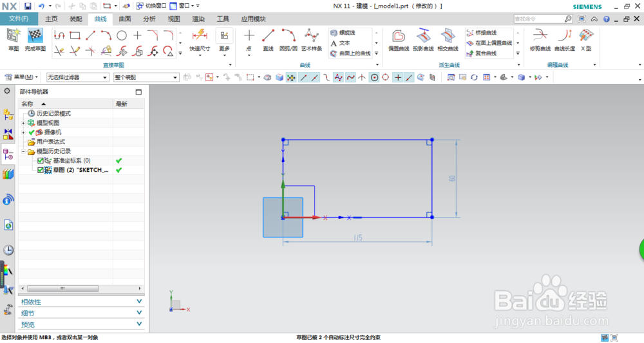Select the sketch Point plus tool
This screenshot has width=644, height=343.
pos(137,35)
